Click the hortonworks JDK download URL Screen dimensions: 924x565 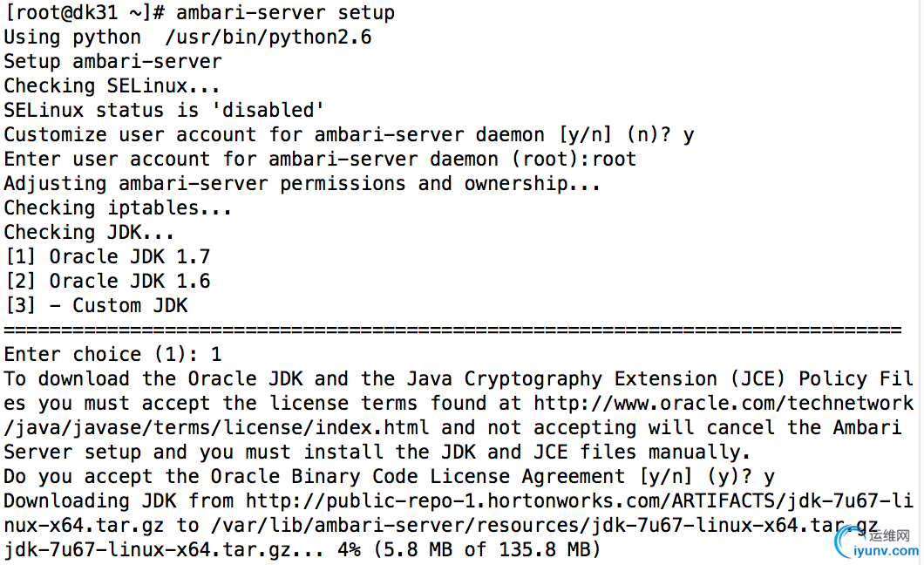click(x=580, y=501)
